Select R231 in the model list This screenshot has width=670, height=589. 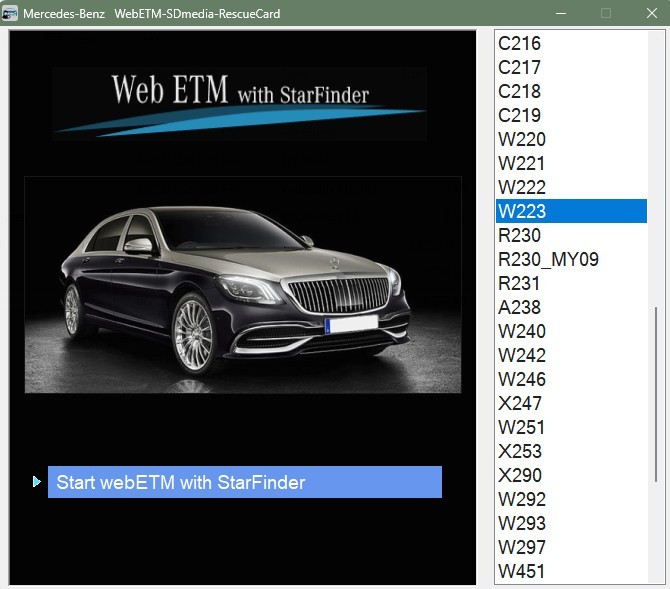coord(520,283)
